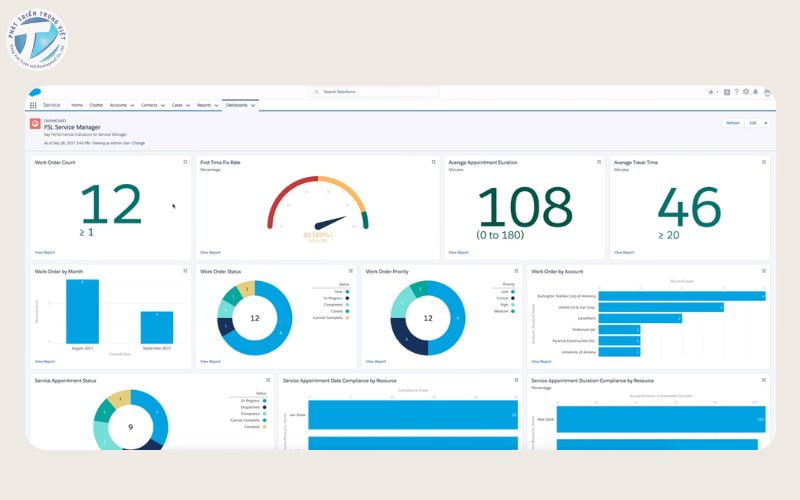Go to the Home tab
This screenshot has height=500, width=800.
(x=77, y=105)
